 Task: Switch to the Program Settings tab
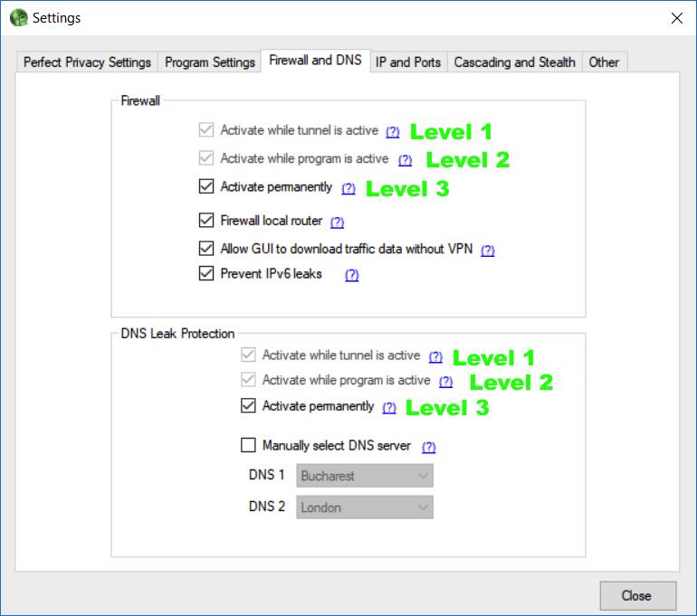pyautogui.click(x=210, y=62)
